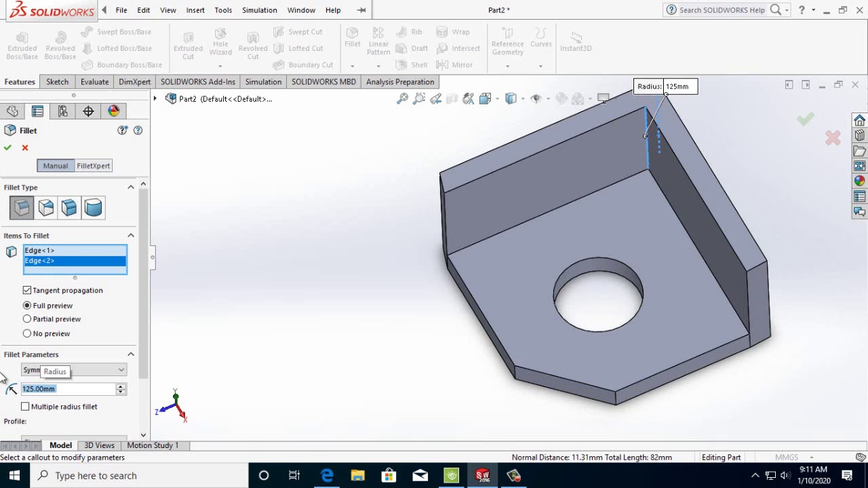Open the Custom Properties task pane icon
Screen dimensions: 868x488
(859, 197)
